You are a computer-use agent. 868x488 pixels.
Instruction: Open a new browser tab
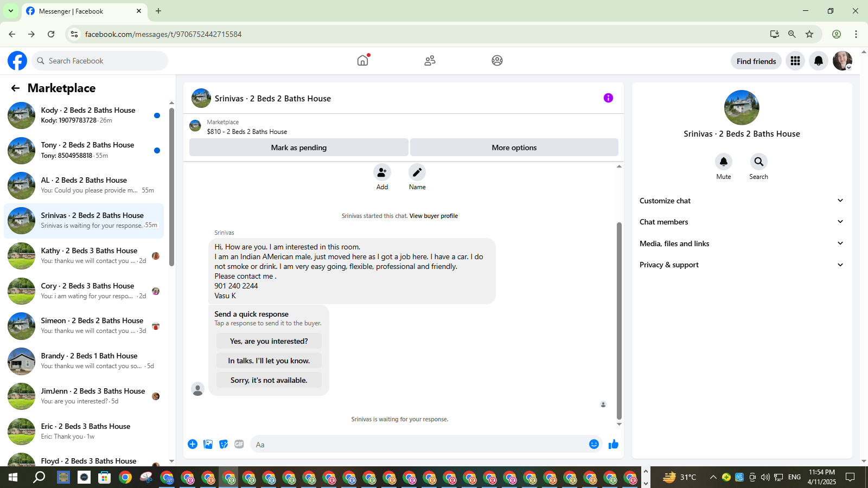click(x=158, y=11)
